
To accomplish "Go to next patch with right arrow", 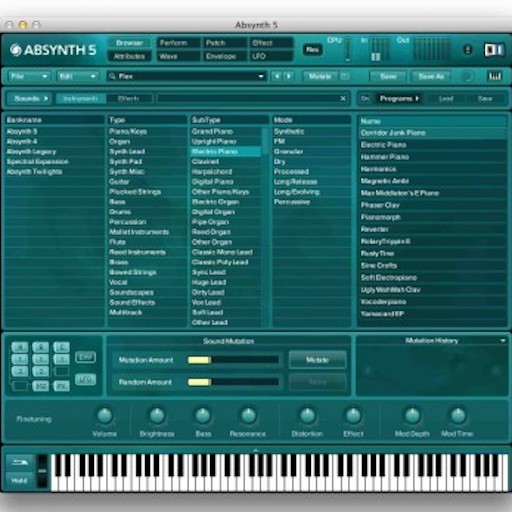I will (289, 76).
